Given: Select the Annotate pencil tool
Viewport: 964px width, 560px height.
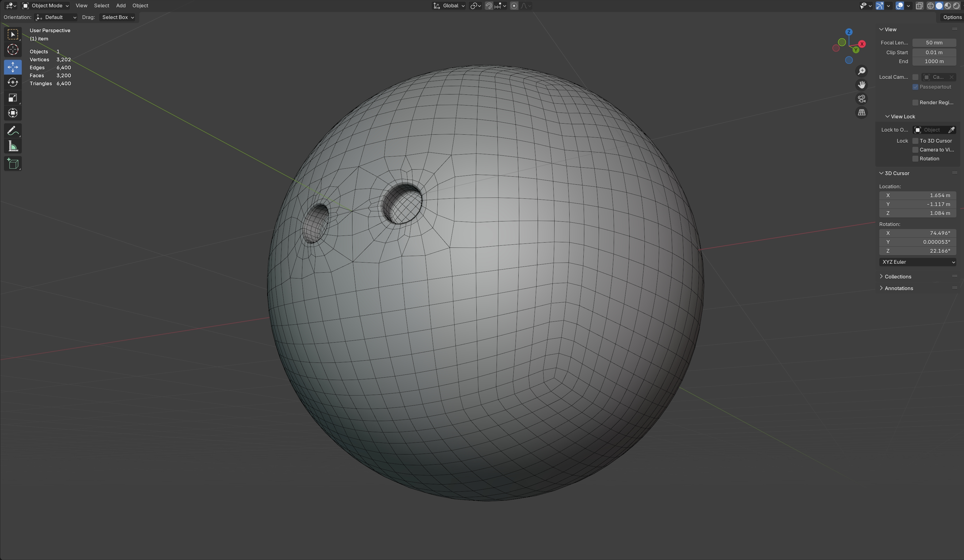Looking at the screenshot, I should (13, 131).
